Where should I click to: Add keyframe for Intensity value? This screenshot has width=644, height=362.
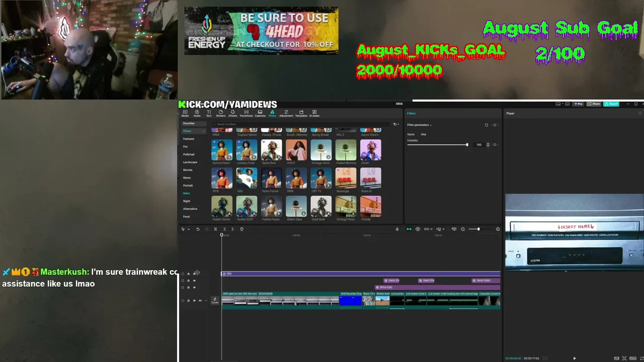pyautogui.click(x=495, y=145)
